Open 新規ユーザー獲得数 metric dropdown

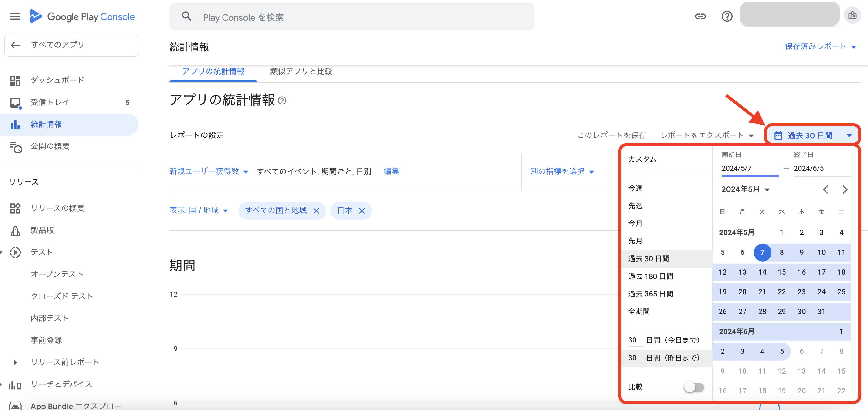tap(208, 171)
